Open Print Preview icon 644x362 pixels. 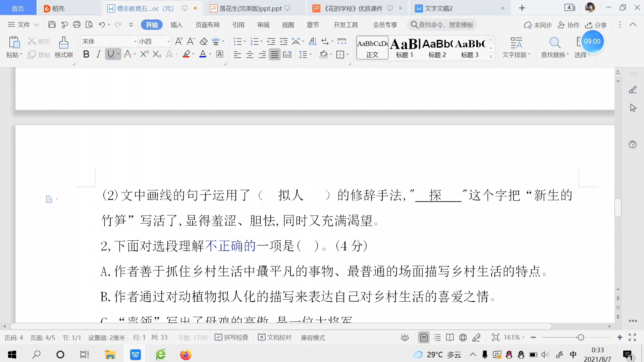point(89,24)
